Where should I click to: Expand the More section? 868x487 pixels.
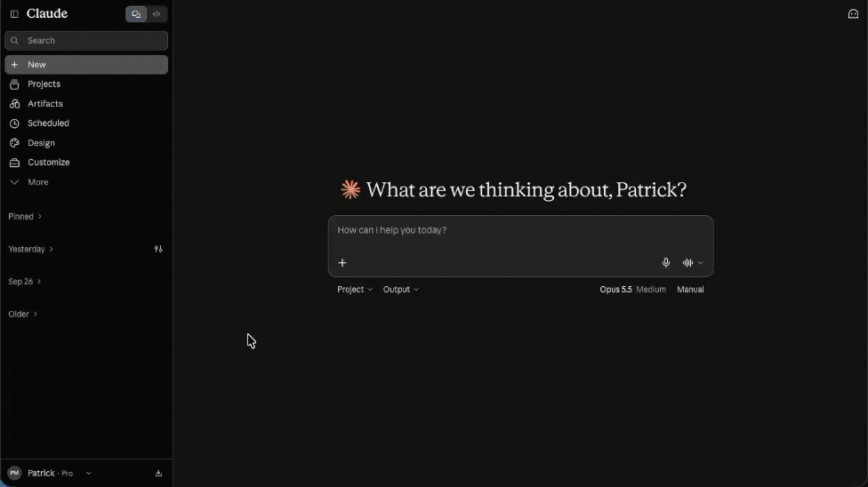pyautogui.click(x=86, y=182)
